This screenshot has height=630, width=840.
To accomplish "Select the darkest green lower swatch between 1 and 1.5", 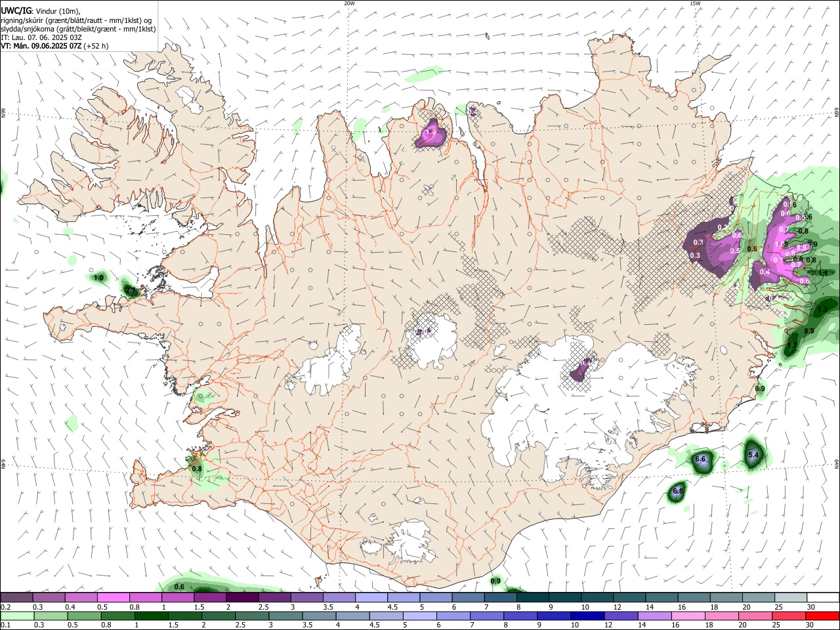I will point(152,616).
